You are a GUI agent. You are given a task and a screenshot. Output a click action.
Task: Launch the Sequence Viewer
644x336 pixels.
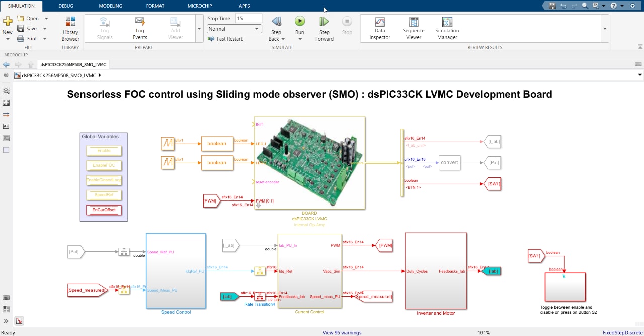pyautogui.click(x=413, y=28)
